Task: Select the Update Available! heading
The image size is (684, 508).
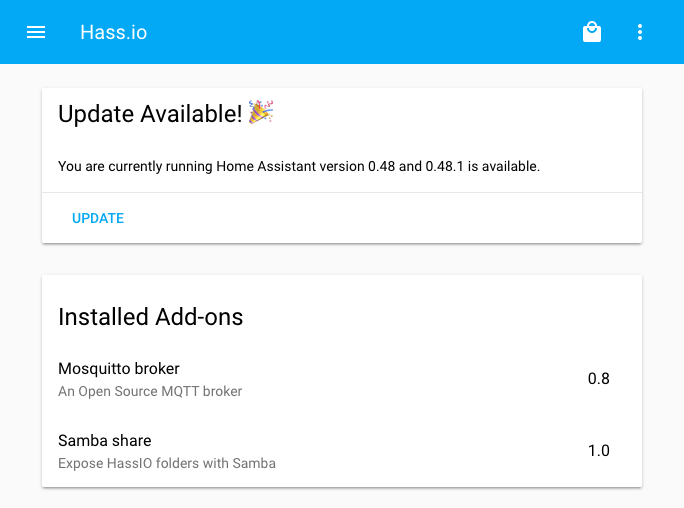Action: [150, 114]
